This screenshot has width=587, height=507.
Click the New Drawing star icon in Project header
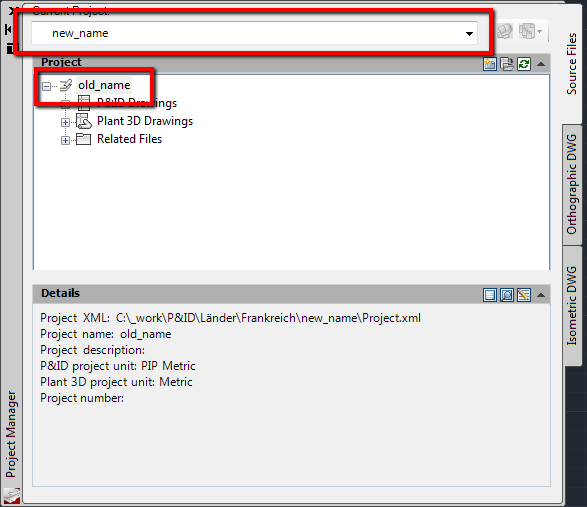pos(490,64)
